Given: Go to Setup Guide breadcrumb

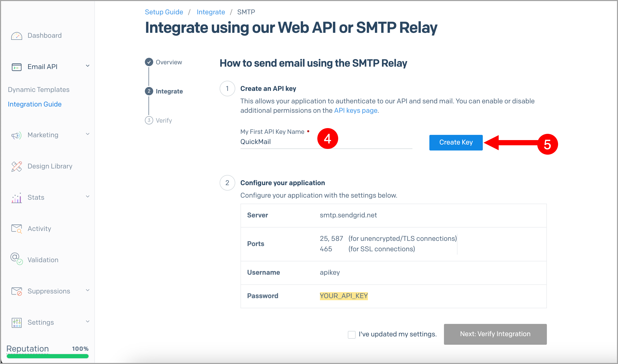Looking at the screenshot, I should click(x=164, y=12).
